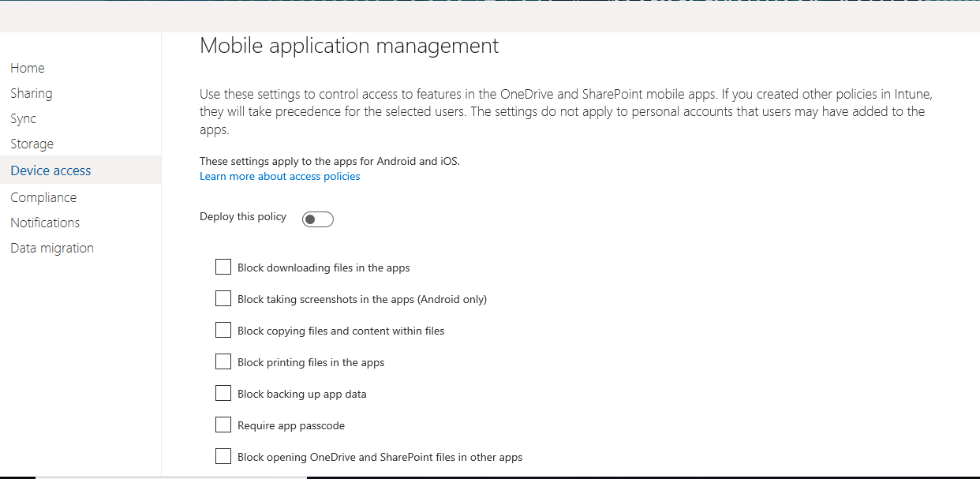Check the Block backing up app data box

[x=223, y=394]
